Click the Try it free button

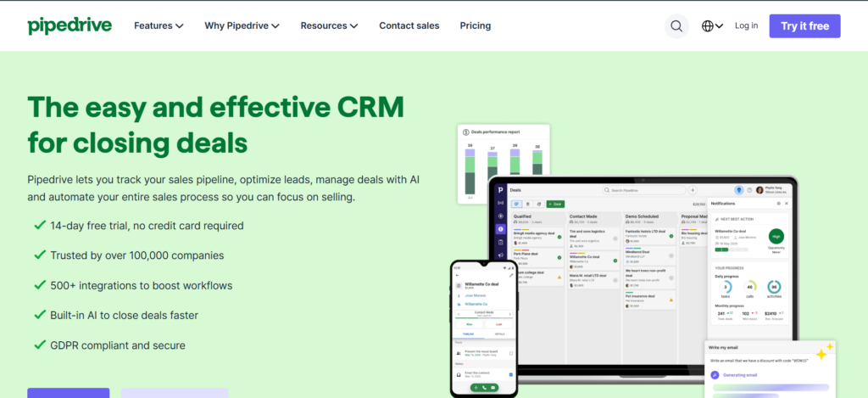(x=804, y=26)
